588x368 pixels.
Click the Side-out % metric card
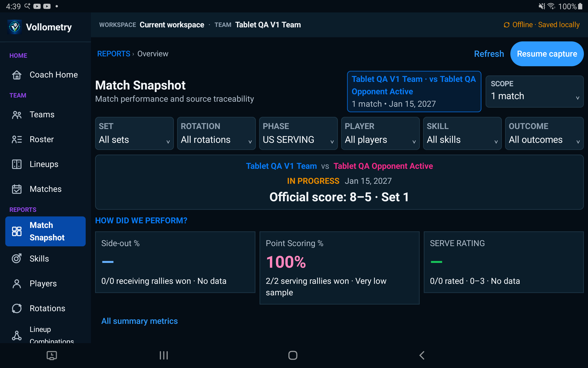(x=175, y=262)
